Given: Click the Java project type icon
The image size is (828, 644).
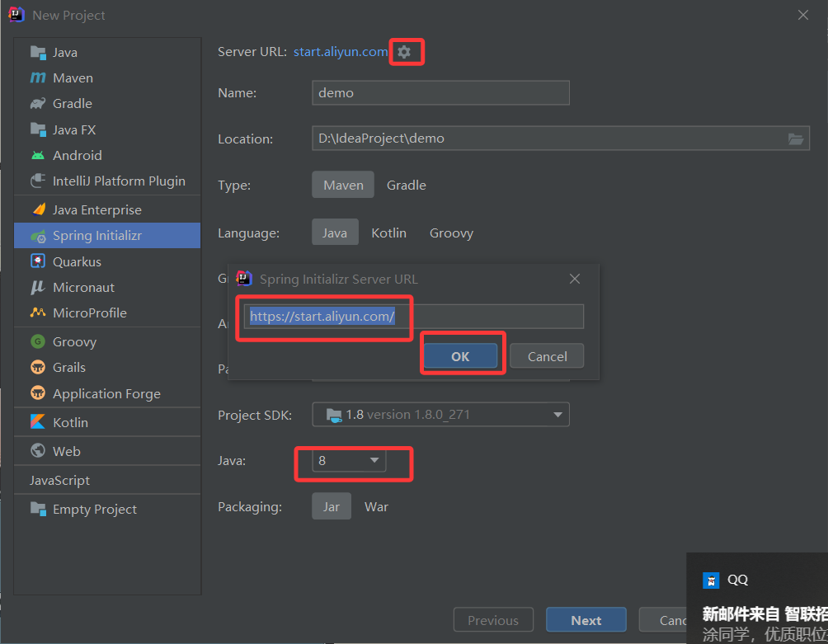Looking at the screenshot, I should coord(38,52).
